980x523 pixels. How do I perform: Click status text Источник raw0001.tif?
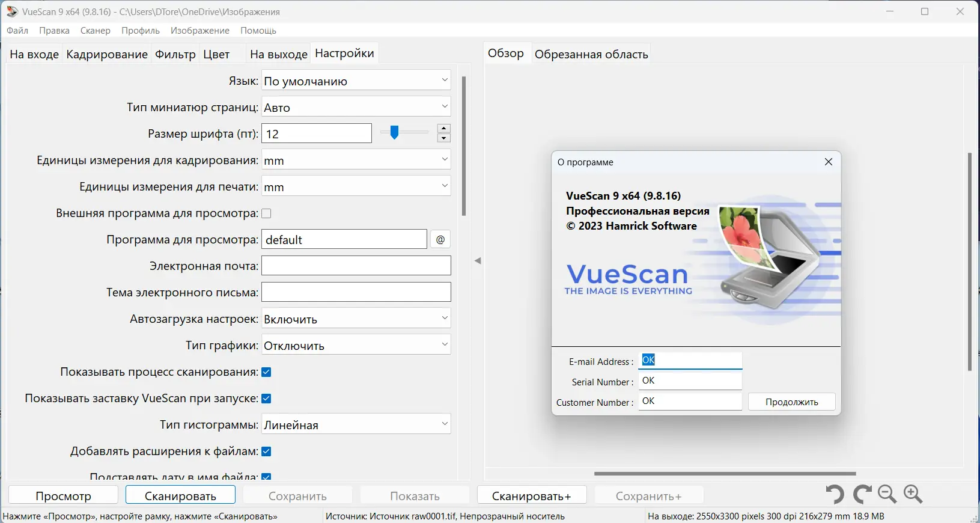[x=445, y=516]
